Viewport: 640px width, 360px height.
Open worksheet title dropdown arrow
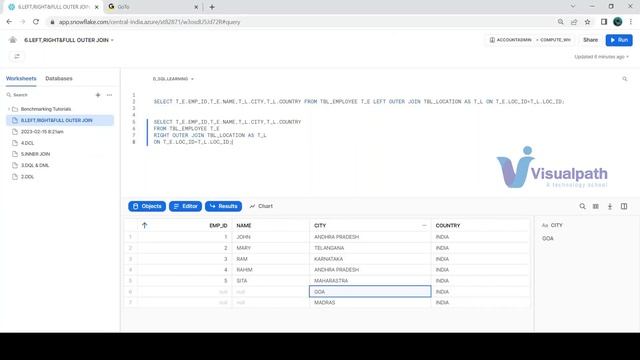coord(112,40)
